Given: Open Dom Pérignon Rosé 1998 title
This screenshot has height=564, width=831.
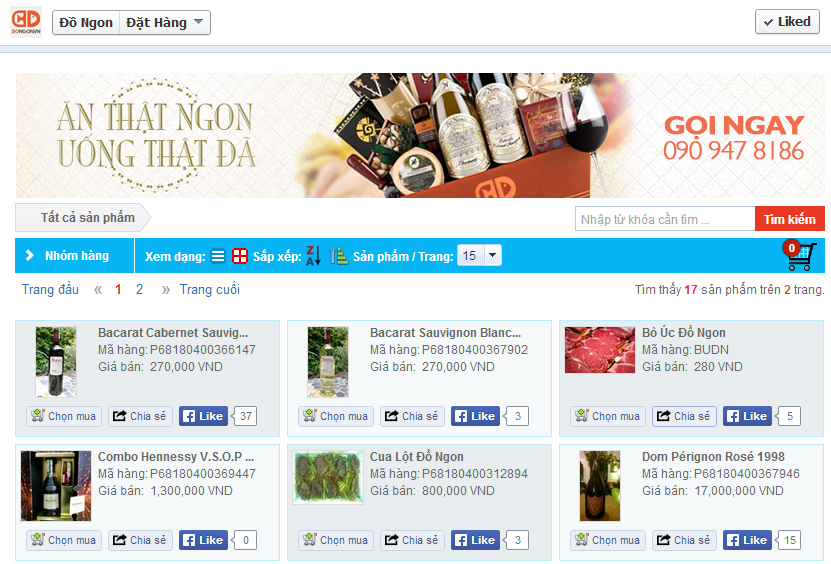Looking at the screenshot, I should (713, 457).
